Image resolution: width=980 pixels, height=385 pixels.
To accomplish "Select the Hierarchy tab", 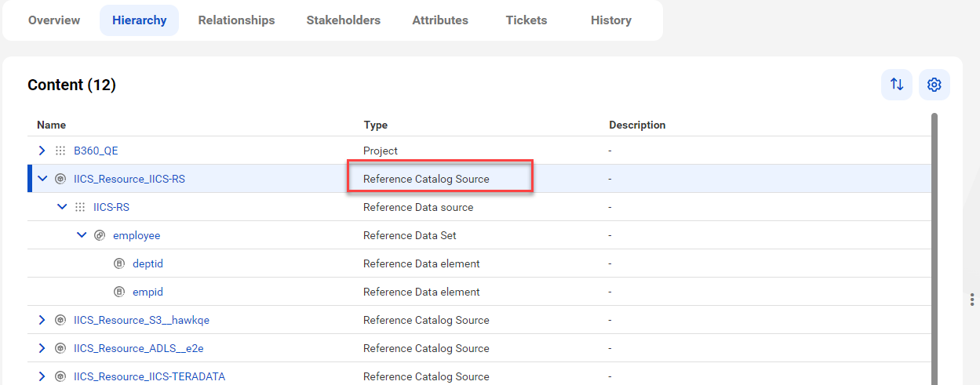I will point(139,20).
